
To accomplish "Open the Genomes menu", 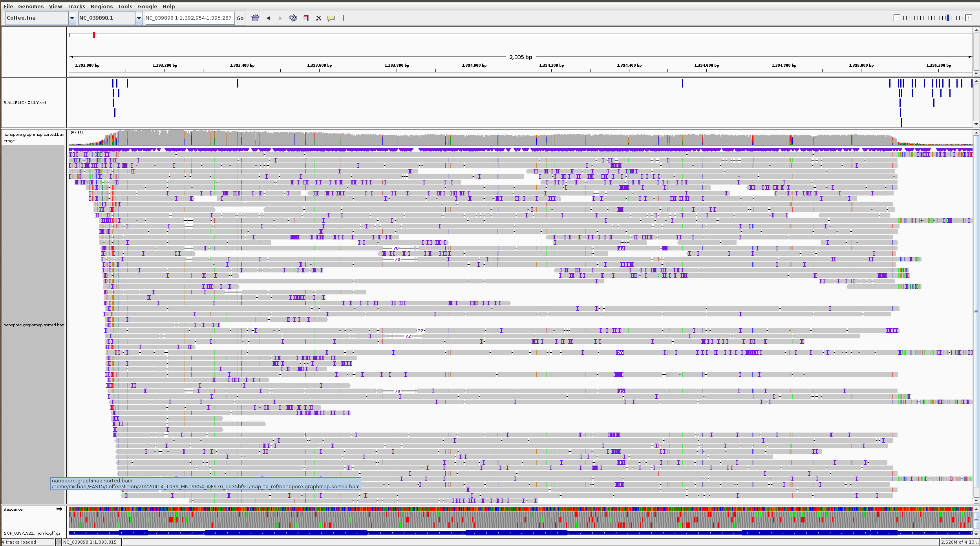I will click(31, 6).
